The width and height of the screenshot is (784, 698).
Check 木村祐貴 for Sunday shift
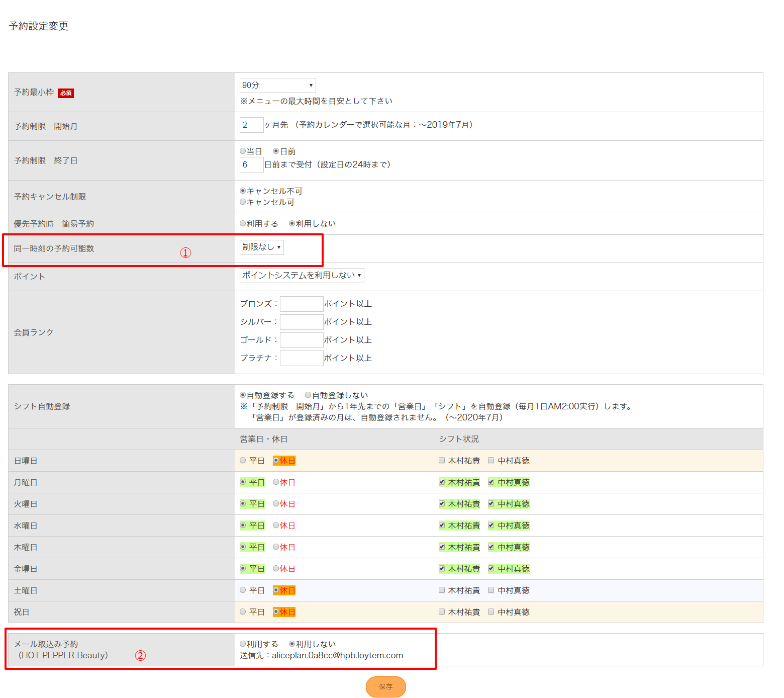coord(442,461)
